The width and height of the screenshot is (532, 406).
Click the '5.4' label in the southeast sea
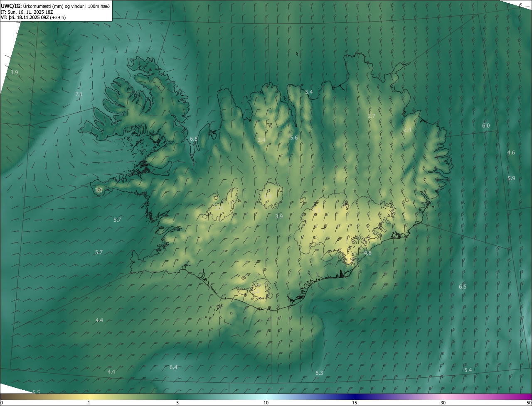[468, 370]
